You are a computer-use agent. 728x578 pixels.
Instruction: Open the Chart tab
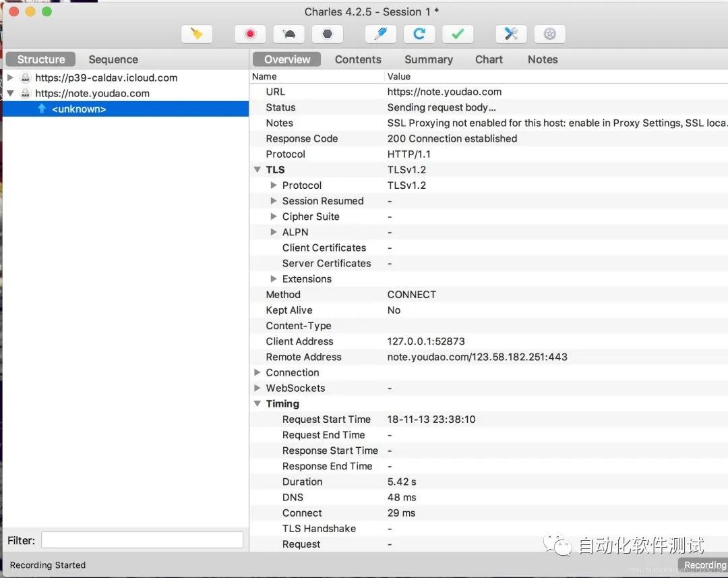pyautogui.click(x=489, y=59)
